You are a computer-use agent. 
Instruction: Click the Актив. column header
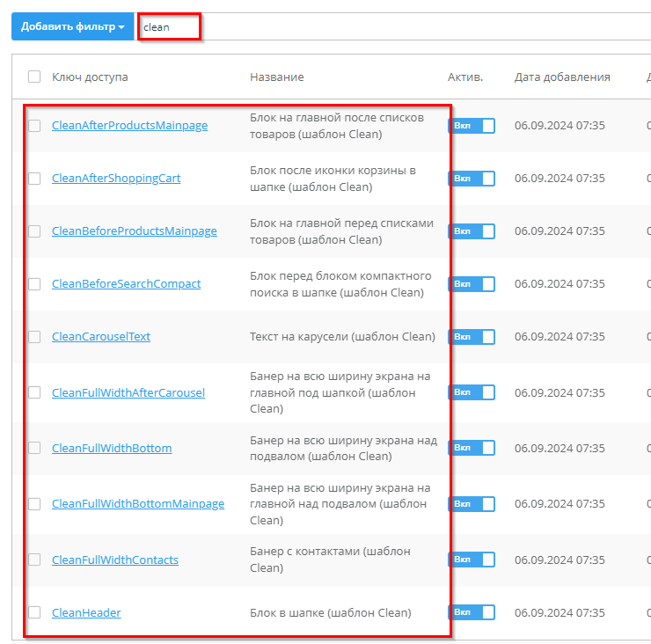[465, 77]
